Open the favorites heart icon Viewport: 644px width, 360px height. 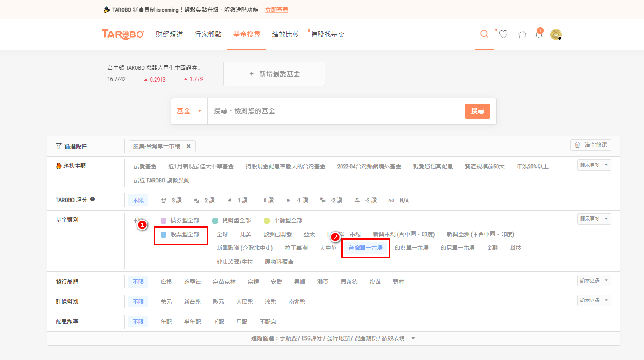click(503, 34)
